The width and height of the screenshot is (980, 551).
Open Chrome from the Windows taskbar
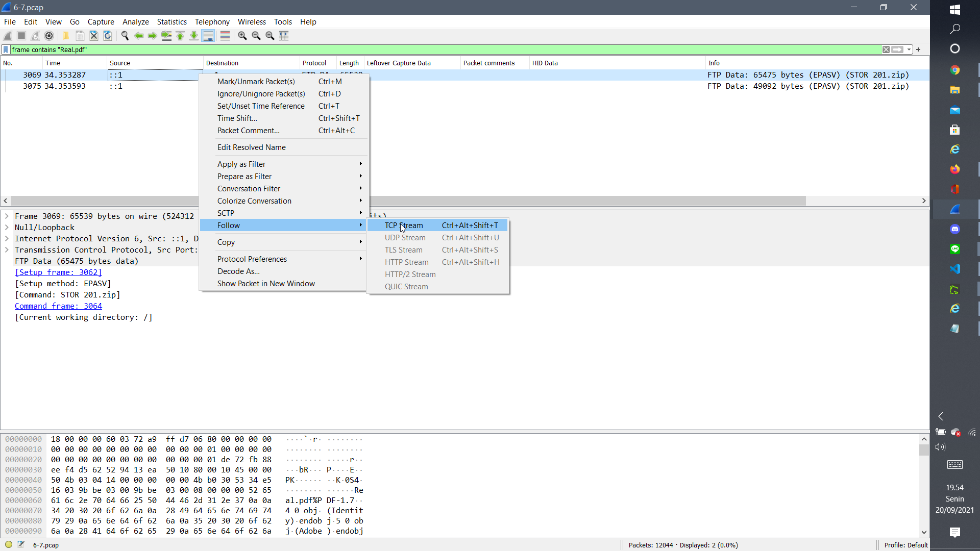click(954, 70)
